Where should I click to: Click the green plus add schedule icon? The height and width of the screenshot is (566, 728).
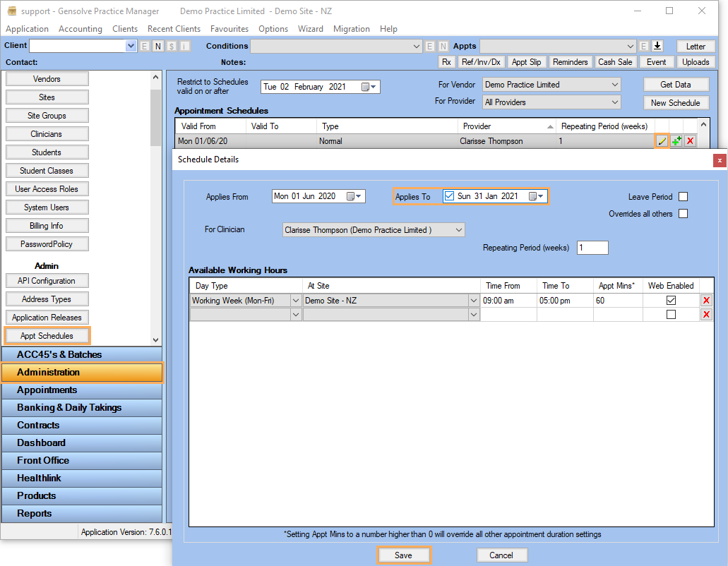(x=676, y=141)
